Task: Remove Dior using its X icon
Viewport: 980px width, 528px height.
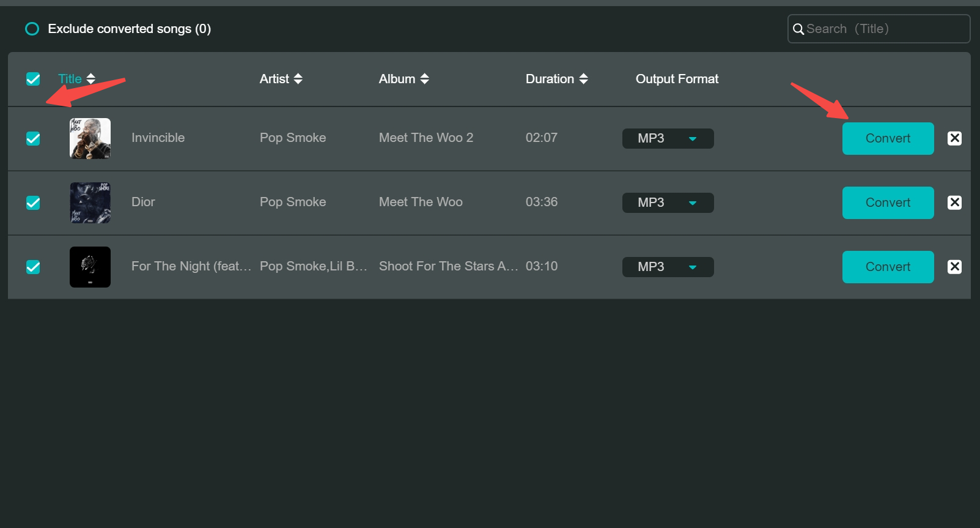Action: pos(954,203)
